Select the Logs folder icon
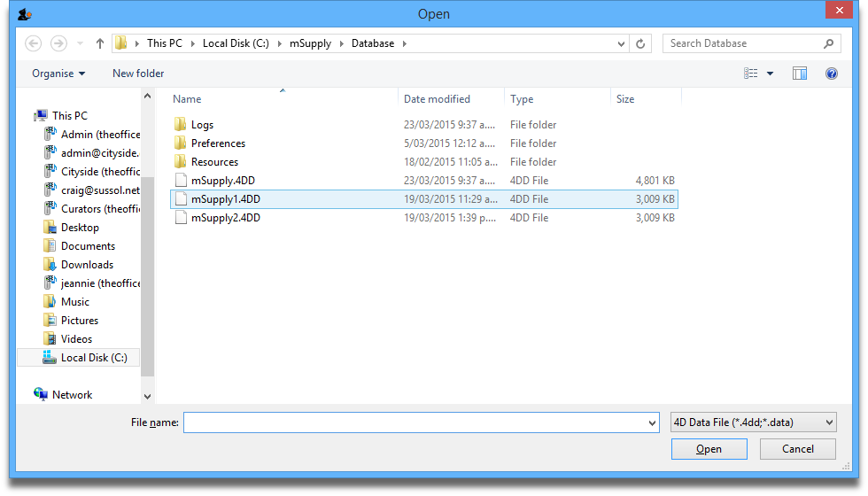The image size is (868, 496). pos(181,125)
